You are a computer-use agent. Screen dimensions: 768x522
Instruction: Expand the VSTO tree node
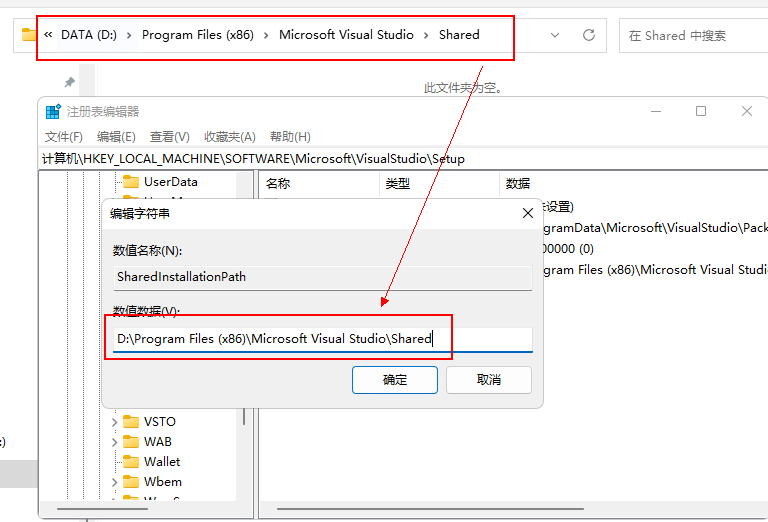click(x=114, y=422)
